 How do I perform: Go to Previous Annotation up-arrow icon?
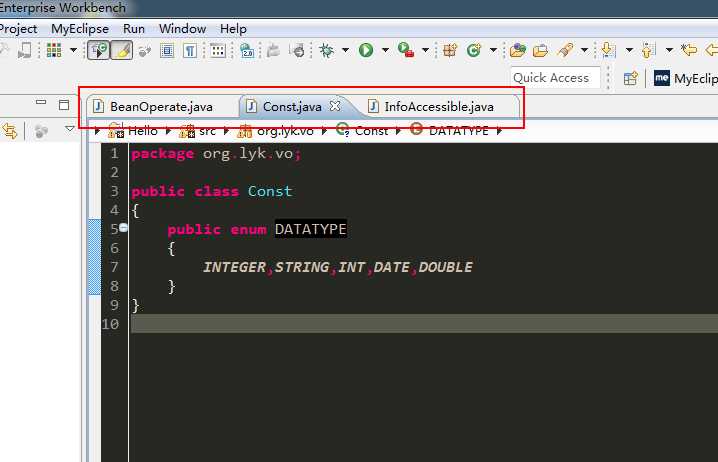(648, 50)
